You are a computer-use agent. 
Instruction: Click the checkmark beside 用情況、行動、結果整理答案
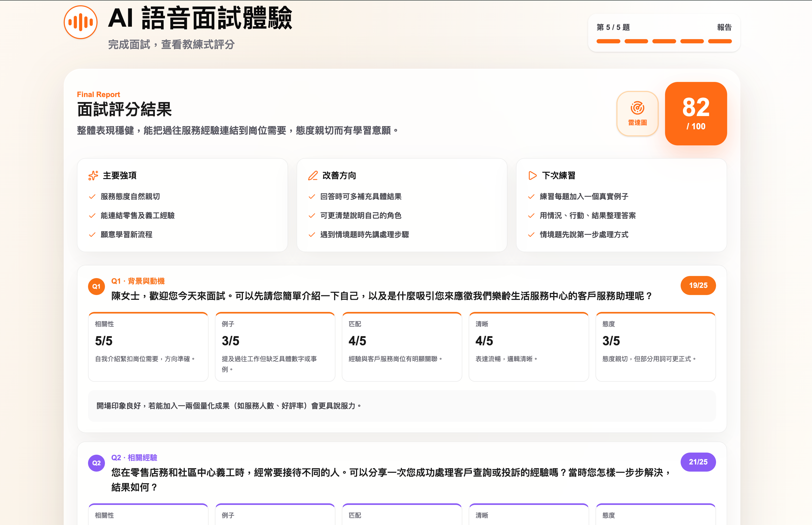coord(531,216)
